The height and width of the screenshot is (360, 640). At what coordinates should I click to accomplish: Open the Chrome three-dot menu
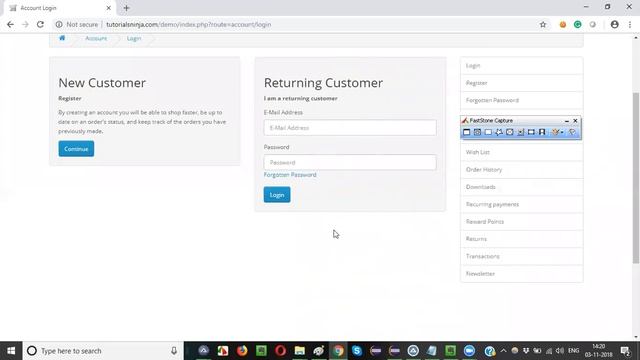pos(630,24)
